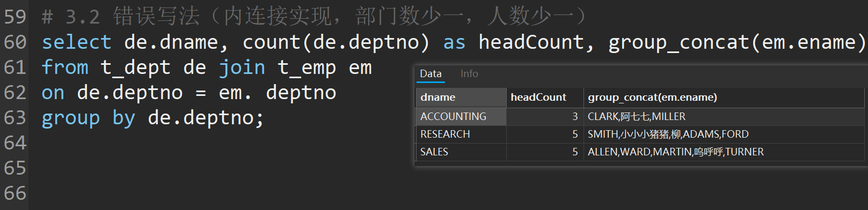
Task: Click headCount value 5 for SALES
Action: coord(545,152)
